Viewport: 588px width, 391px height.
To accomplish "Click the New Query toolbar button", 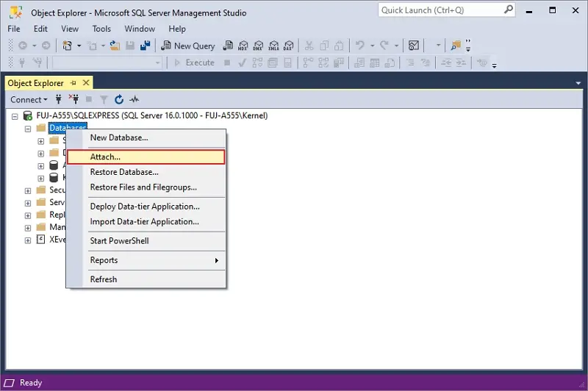I will (x=188, y=46).
